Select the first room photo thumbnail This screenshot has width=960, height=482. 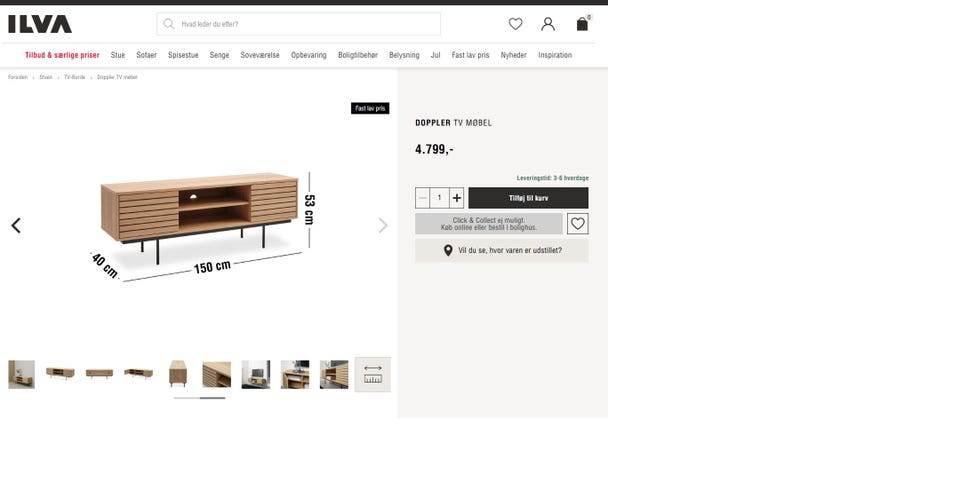[21, 374]
